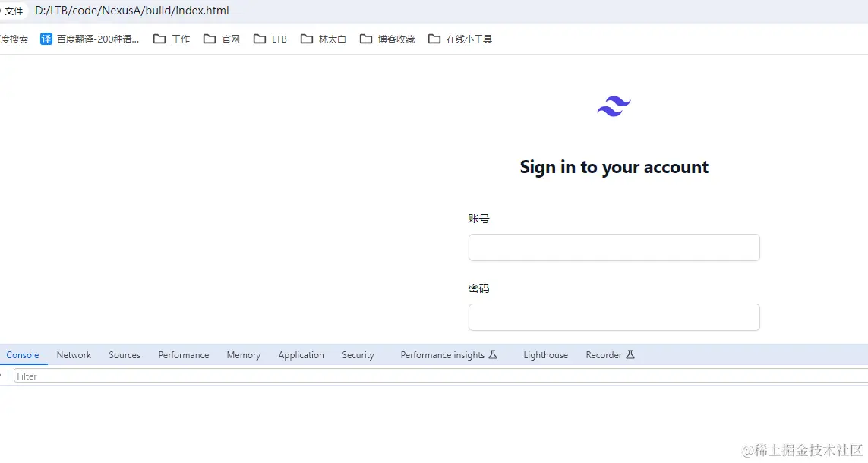This screenshot has height=463, width=868.
Task: Open the Performance insights tab
Action: pos(449,355)
